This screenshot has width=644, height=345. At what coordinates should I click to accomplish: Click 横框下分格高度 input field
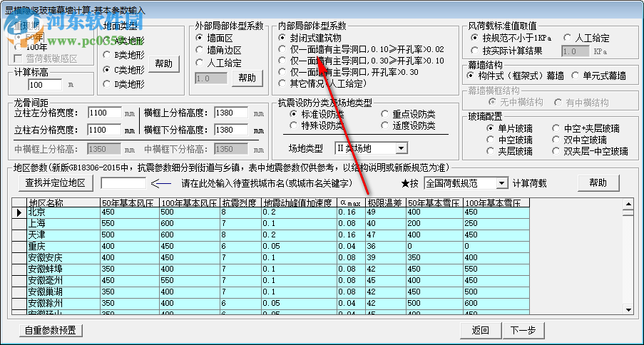231,130
